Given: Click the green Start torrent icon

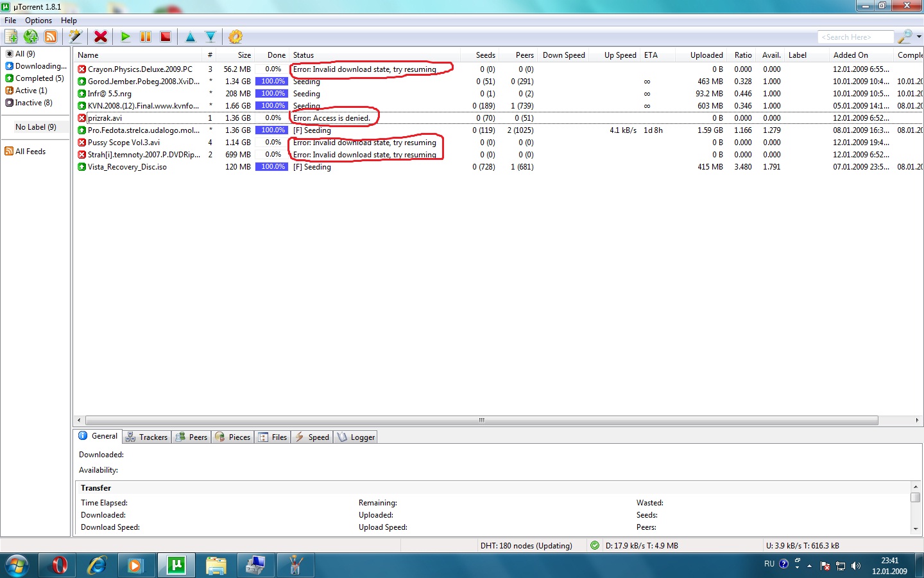Looking at the screenshot, I should [126, 37].
